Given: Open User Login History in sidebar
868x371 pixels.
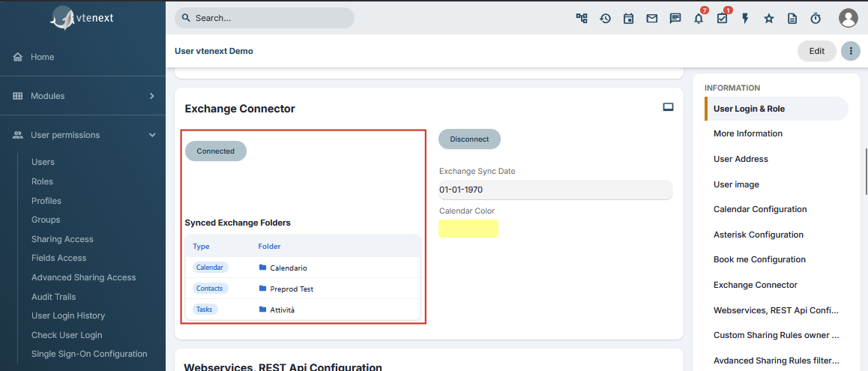Looking at the screenshot, I should 68,316.
